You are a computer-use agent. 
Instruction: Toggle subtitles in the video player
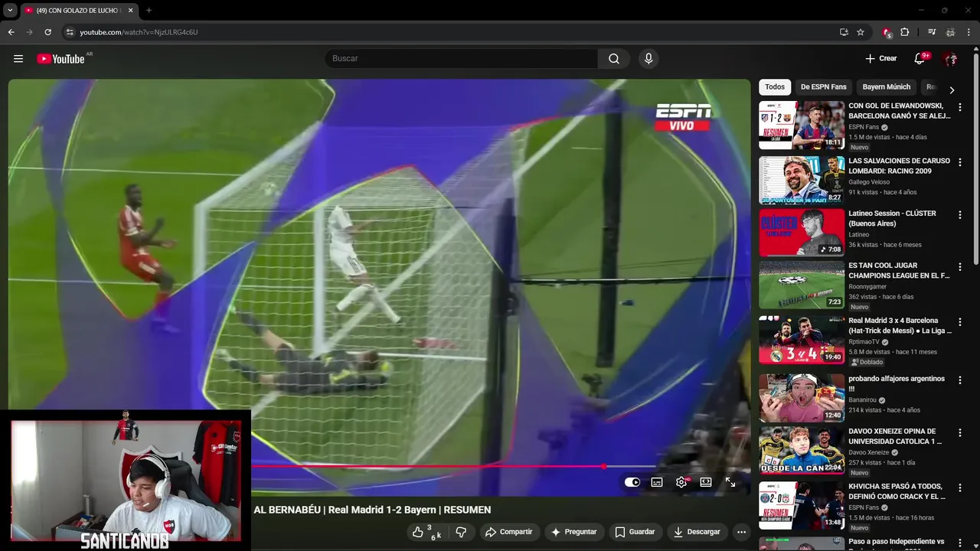(657, 482)
